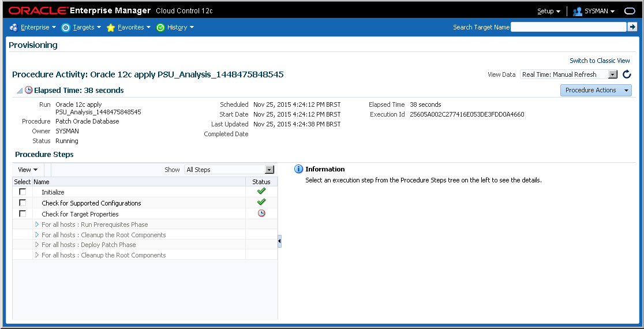The width and height of the screenshot is (644, 329).
Task: Select the Initialize step checkbox
Action: pyautogui.click(x=23, y=192)
